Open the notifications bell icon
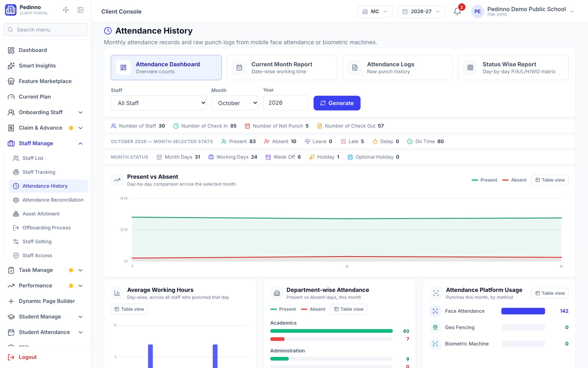 457,11
